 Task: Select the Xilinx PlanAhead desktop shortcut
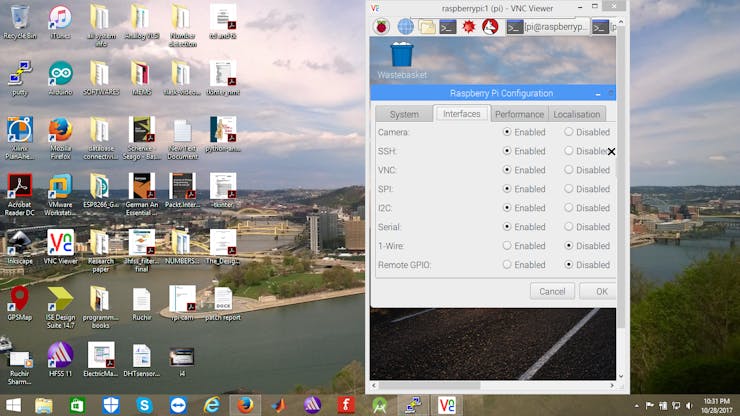19,138
